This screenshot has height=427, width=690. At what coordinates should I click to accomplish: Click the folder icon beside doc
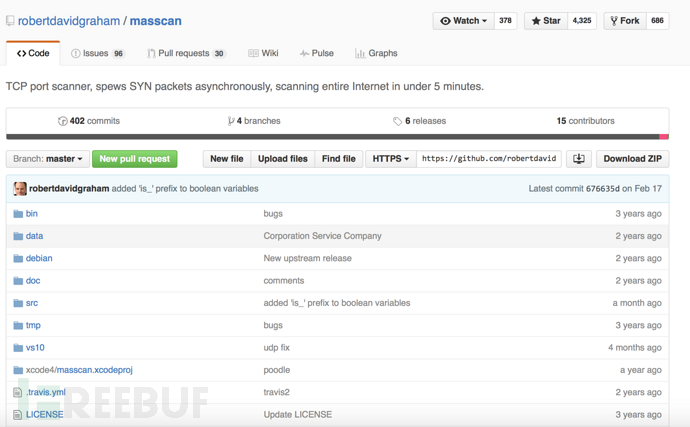pyautogui.click(x=18, y=281)
